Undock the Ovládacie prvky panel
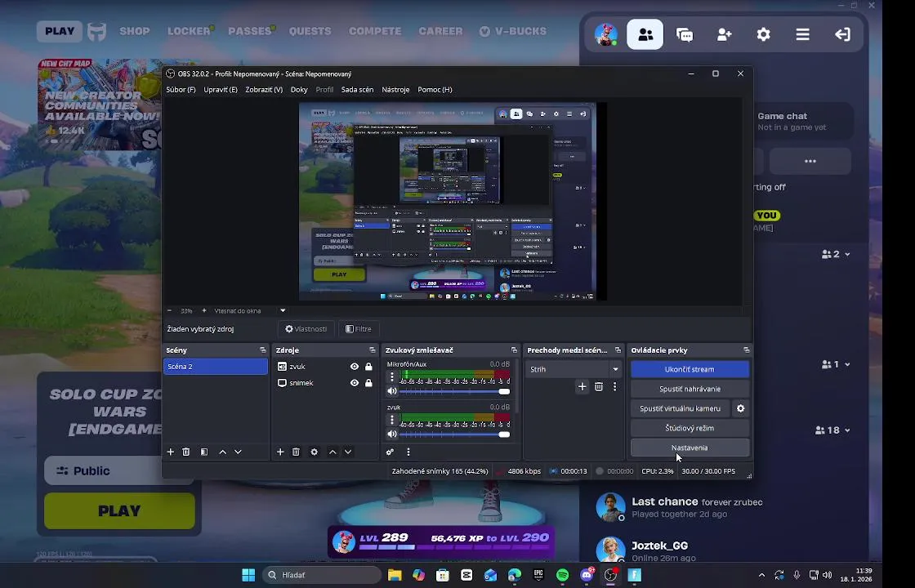This screenshot has height=588, width=915. point(747,350)
